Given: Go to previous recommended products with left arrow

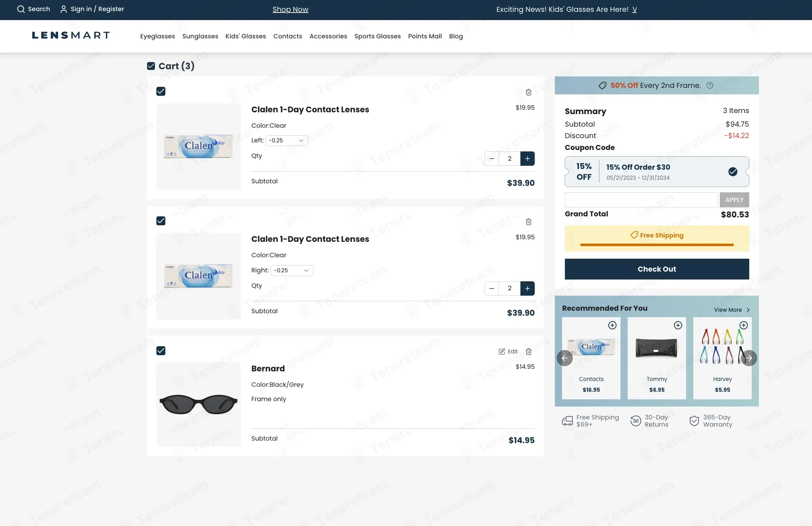Looking at the screenshot, I should point(565,358).
